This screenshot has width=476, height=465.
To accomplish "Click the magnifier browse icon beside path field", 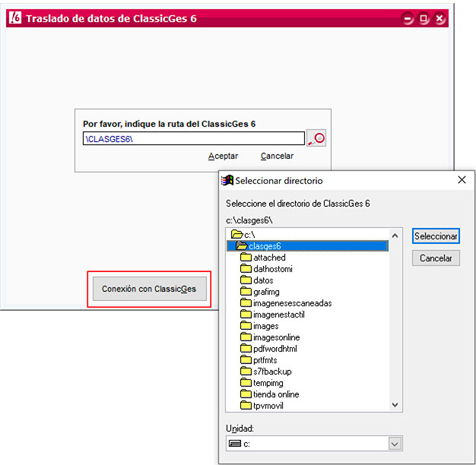I will (316, 138).
